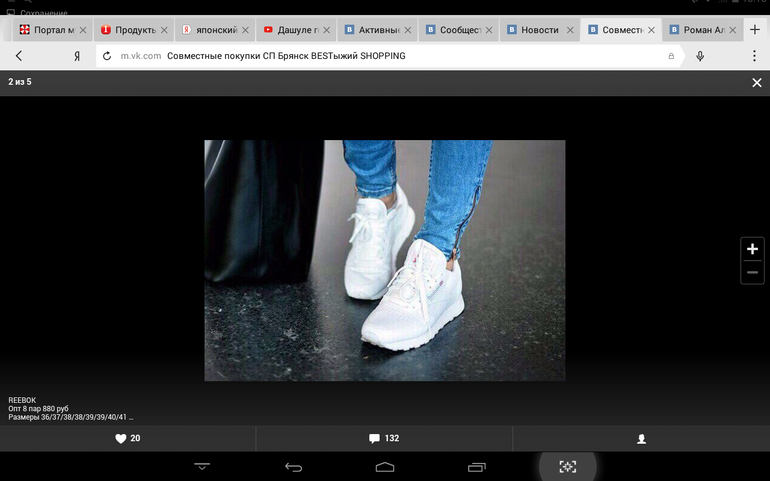Image resolution: width=770 pixels, height=481 pixels.
Task: Open tagged people via person icon
Action: [x=641, y=438]
